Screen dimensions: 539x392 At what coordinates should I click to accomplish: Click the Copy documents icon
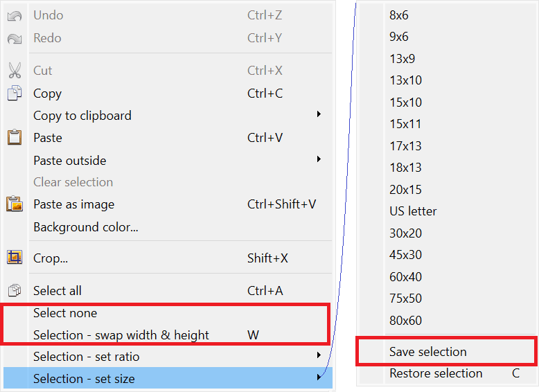point(15,93)
